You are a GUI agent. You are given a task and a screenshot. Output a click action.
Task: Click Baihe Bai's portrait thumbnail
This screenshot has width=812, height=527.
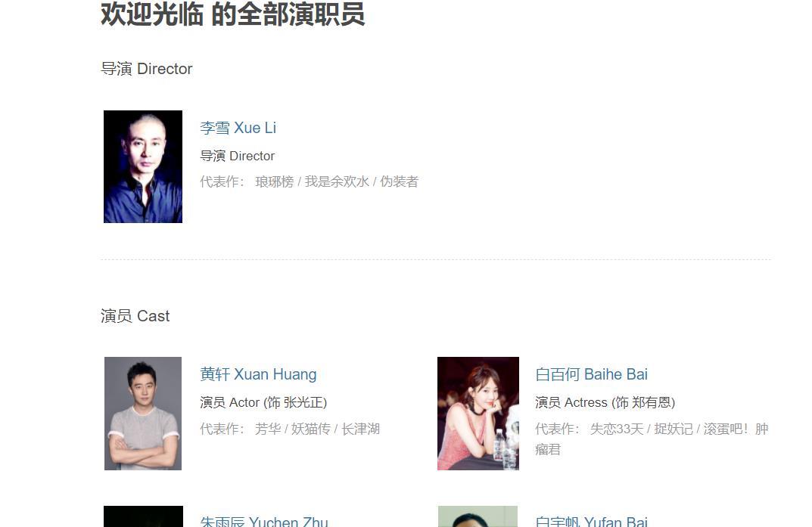pos(478,414)
